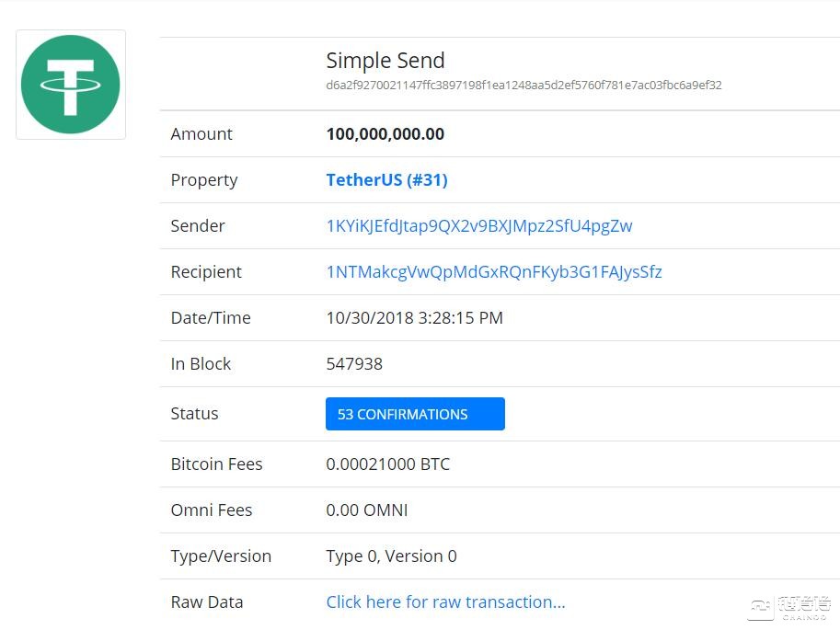840x630 pixels.
Task: Click the date 10/30/2018 3:28:15 PM
Action: coord(415,318)
